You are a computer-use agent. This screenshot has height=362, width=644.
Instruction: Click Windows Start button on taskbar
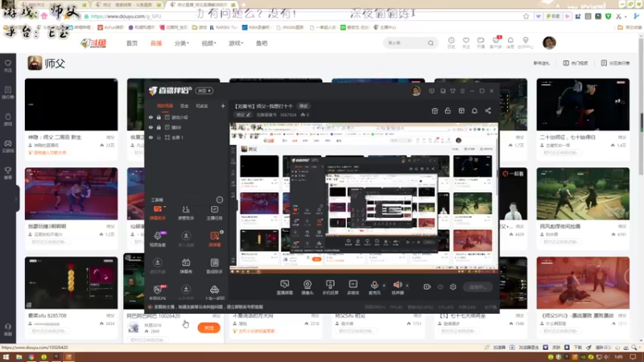[6, 357]
